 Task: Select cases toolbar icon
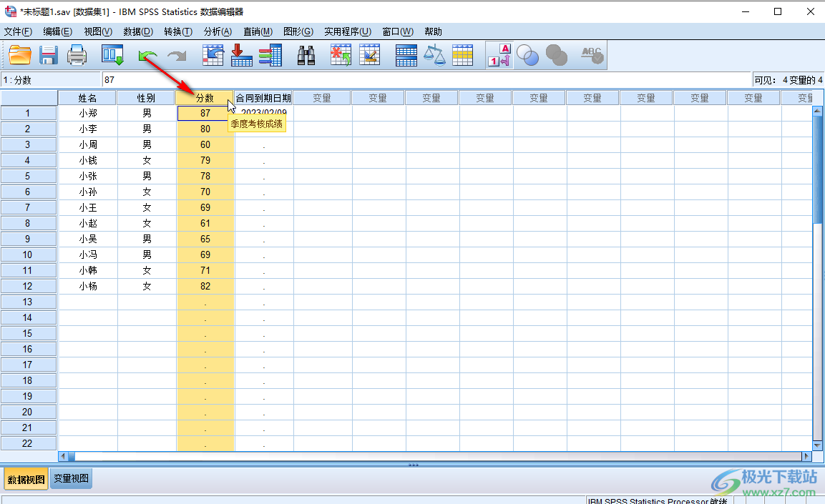pos(462,55)
